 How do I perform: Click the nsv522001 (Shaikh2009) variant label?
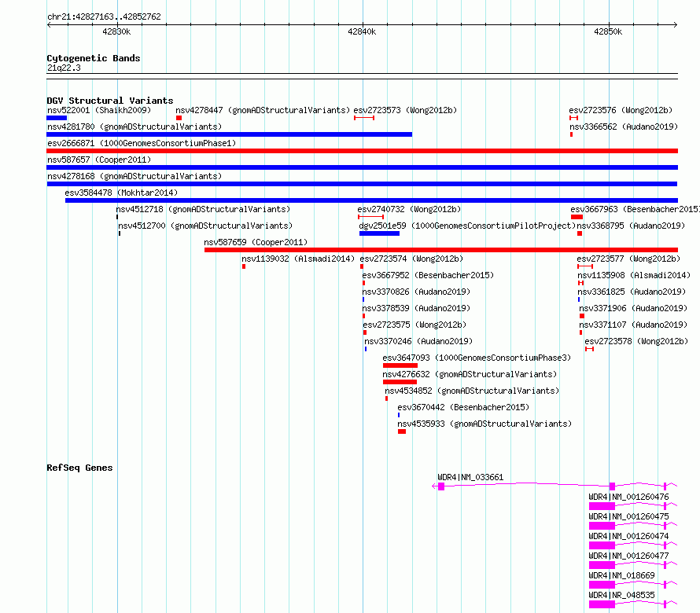coord(99,110)
